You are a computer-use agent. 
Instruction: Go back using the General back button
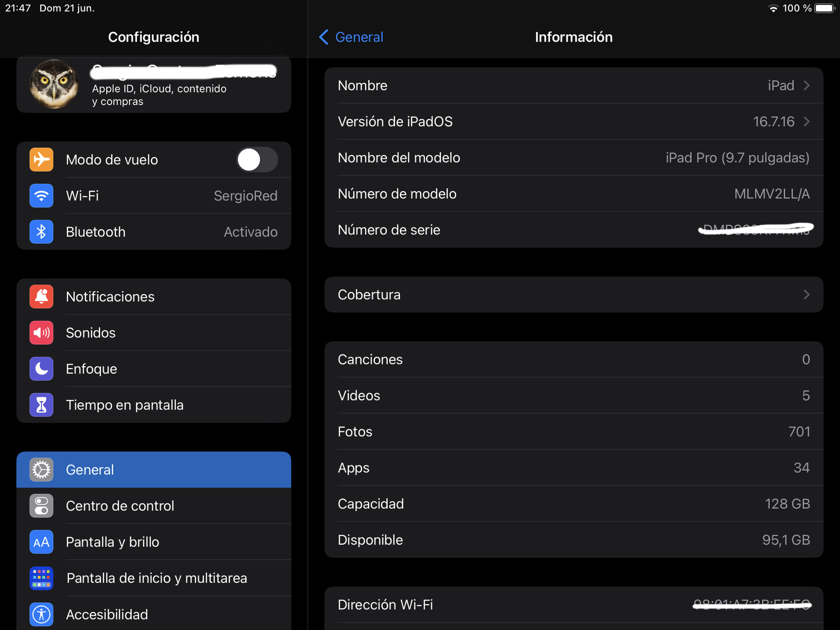pyautogui.click(x=351, y=37)
